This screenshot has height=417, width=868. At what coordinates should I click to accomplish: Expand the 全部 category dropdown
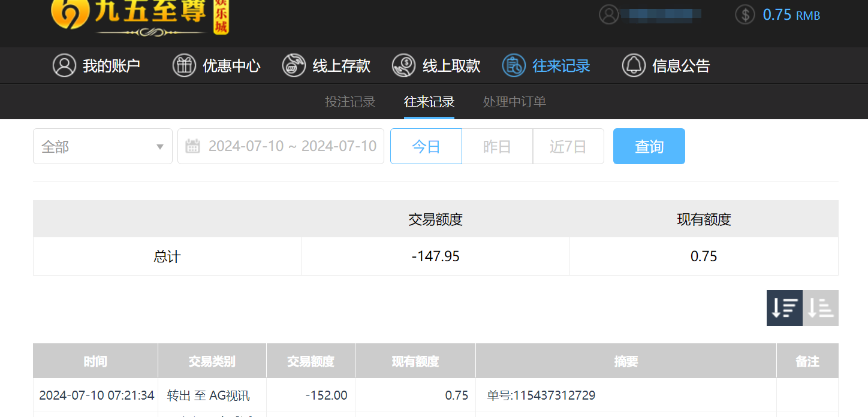(x=102, y=146)
